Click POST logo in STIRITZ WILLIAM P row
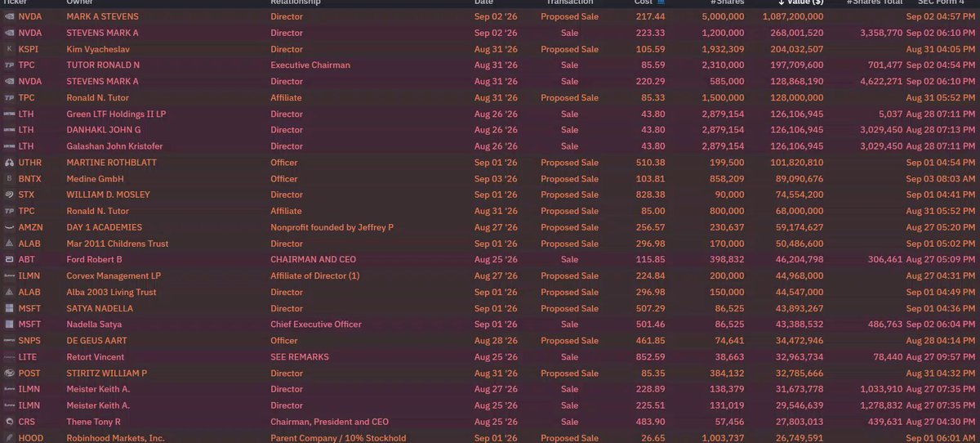The image size is (980, 443). coord(9,374)
